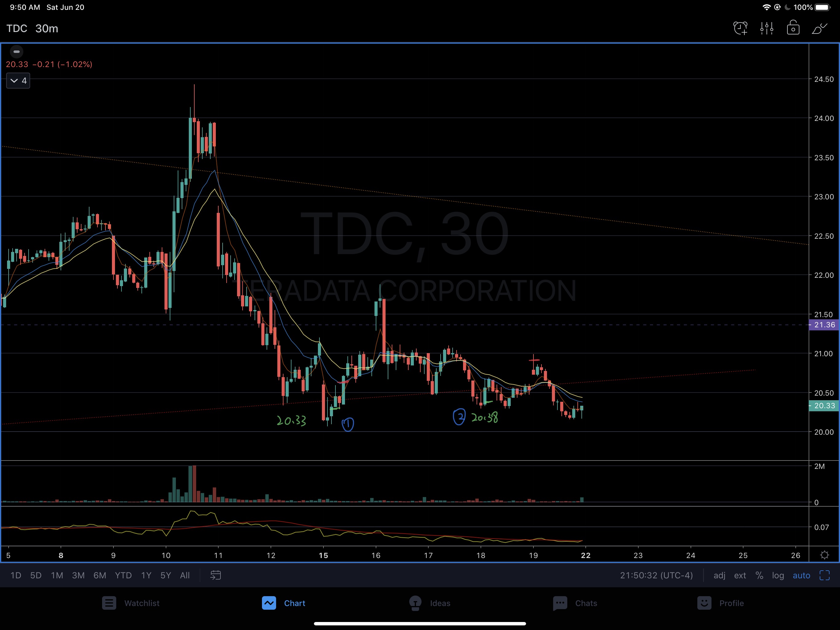Tap the Wi-Fi status icon
The image size is (840, 630).
point(766,7)
